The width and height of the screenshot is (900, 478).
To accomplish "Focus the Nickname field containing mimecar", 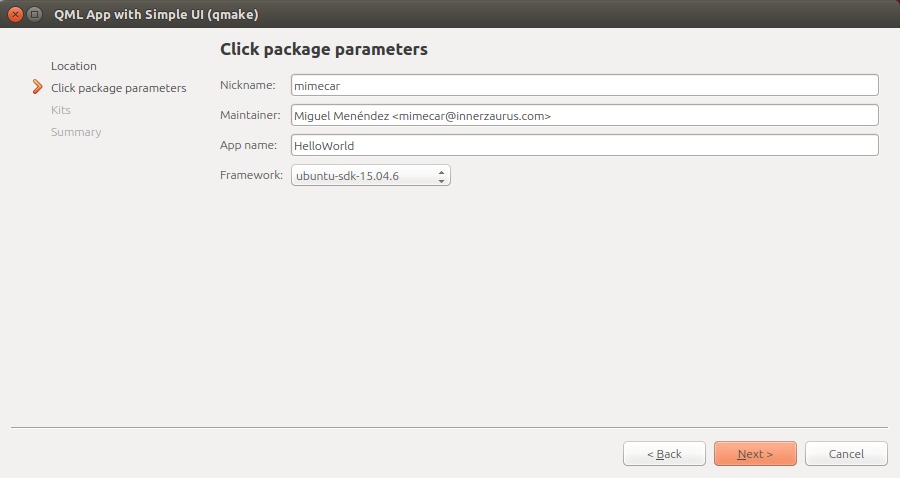I will pos(584,86).
